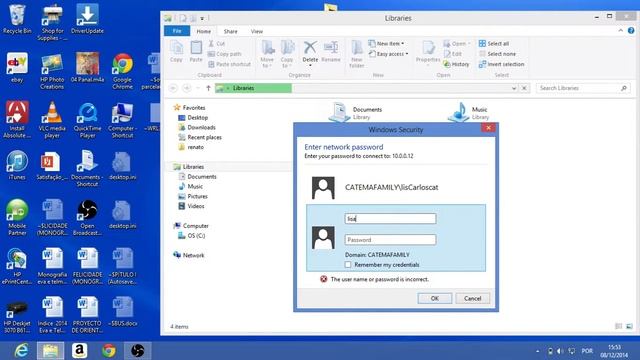The width and height of the screenshot is (640, 360).
Task: Open the iTunes desktop icon
Action: 17,165
